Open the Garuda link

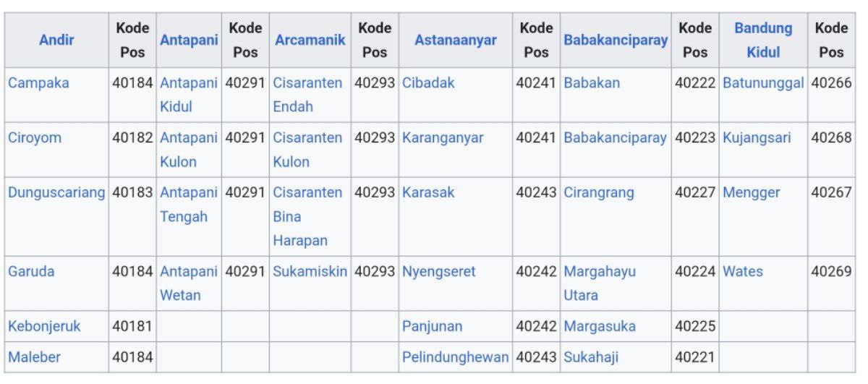click(x=30, y=271)
